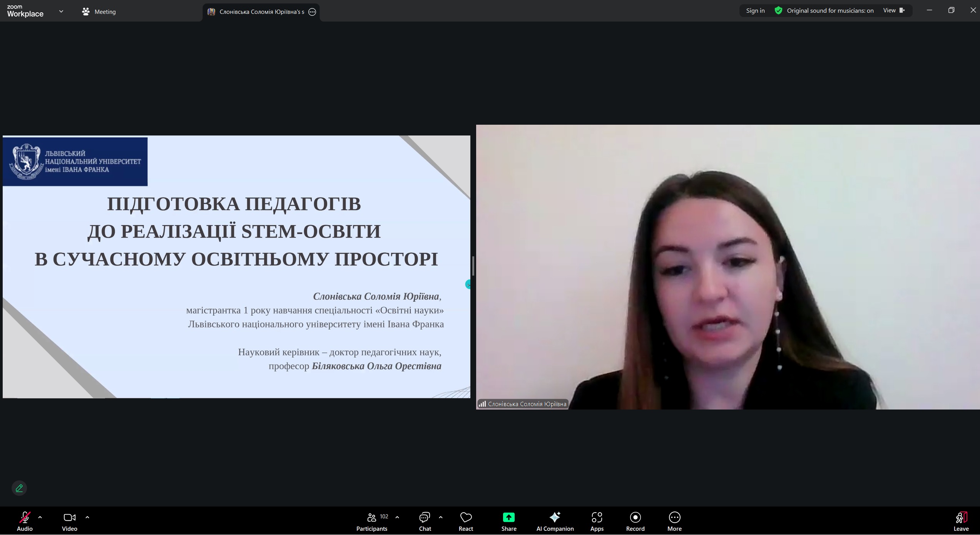Viewport: 980px width, 535px height.
Task: Click the Sign in button
Action: 755,11
